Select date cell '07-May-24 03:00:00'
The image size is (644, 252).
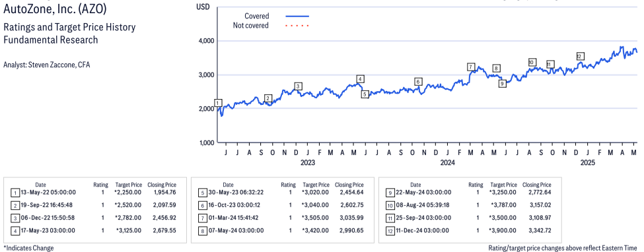point(236,230)
